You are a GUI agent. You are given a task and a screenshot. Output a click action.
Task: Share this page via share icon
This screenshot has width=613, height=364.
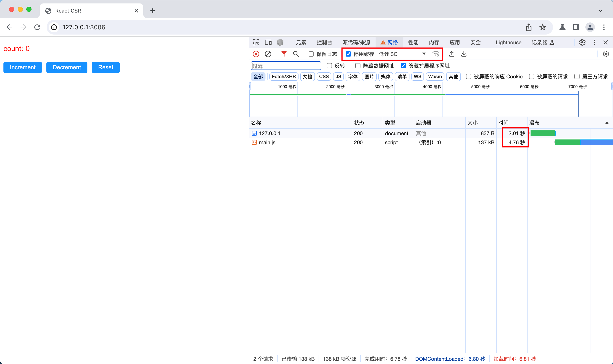pos(529,27)
